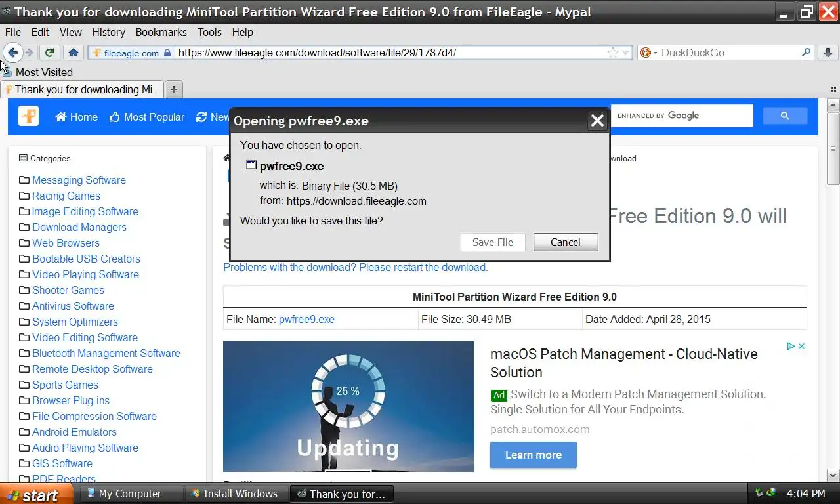Open Antivirus Software category

pos(73,306)
